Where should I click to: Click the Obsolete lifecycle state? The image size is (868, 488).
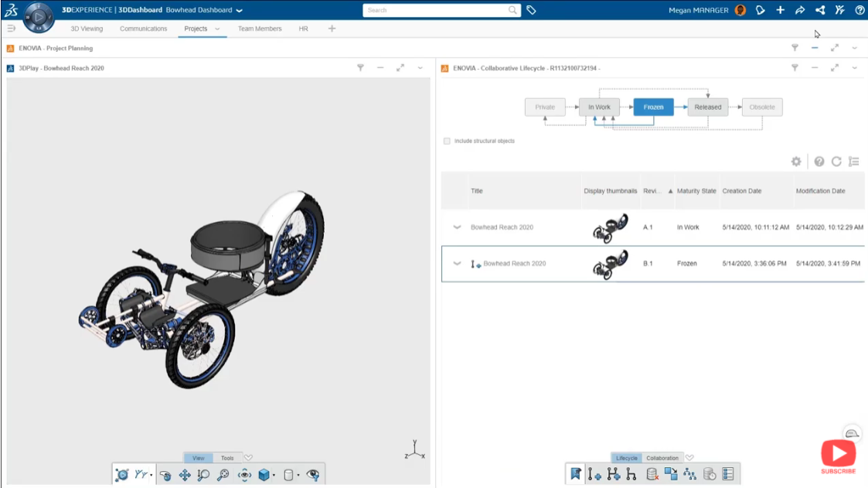pos(761,107)
